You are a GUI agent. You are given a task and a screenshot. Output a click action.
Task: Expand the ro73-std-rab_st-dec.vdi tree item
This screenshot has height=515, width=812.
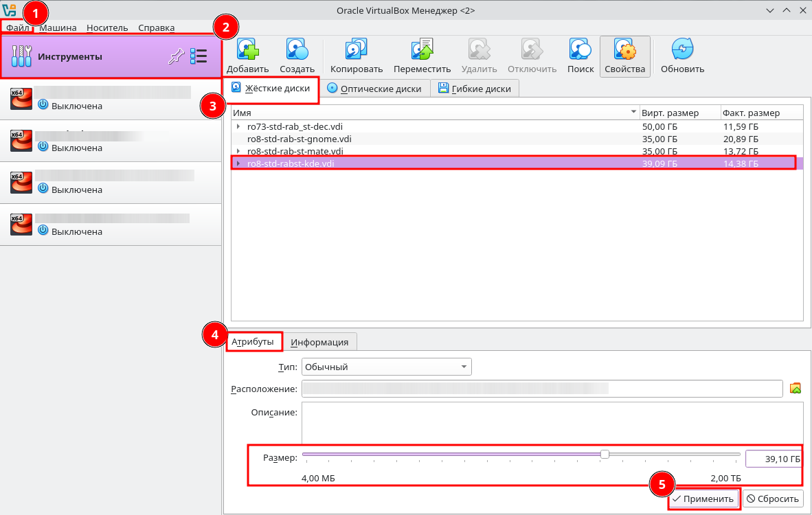tap(238, 126)
